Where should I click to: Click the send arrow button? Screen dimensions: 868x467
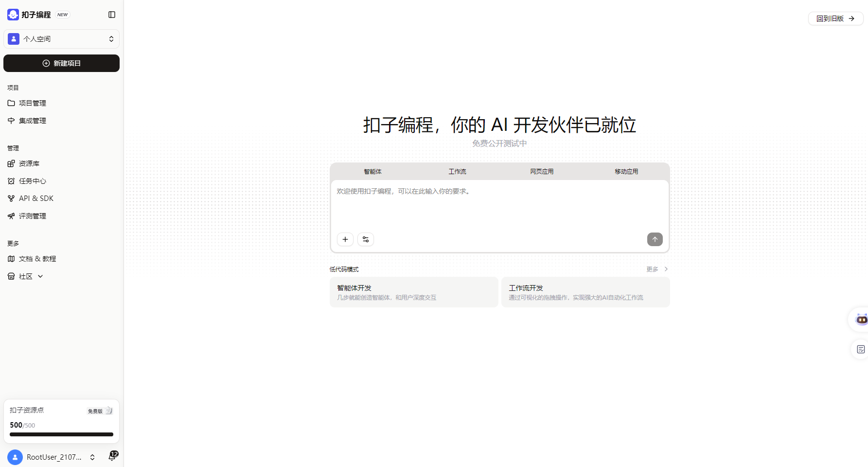point(655,239)
